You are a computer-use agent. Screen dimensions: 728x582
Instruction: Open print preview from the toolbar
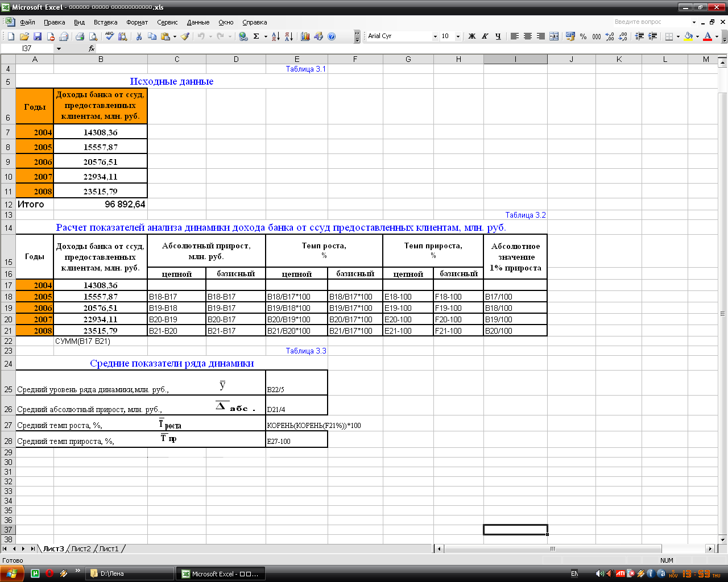pos(93,36)
